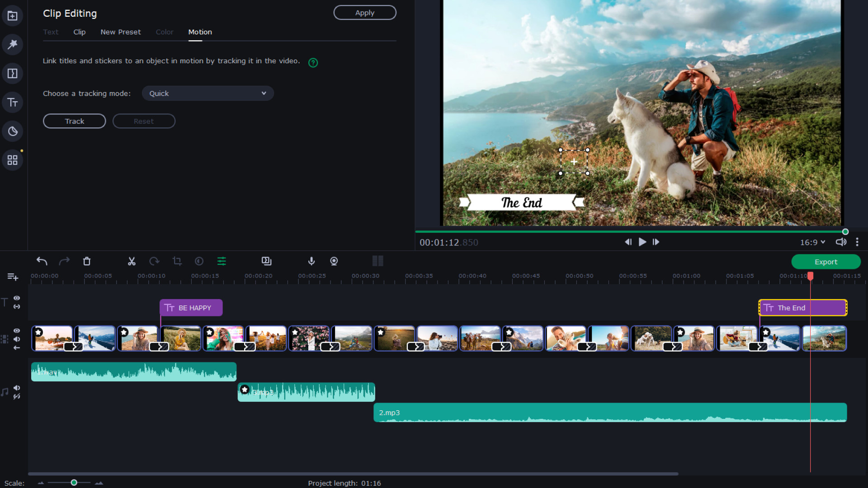Open the tracking mode dropdown
This screenshot has height=488, width=868.
208,93
